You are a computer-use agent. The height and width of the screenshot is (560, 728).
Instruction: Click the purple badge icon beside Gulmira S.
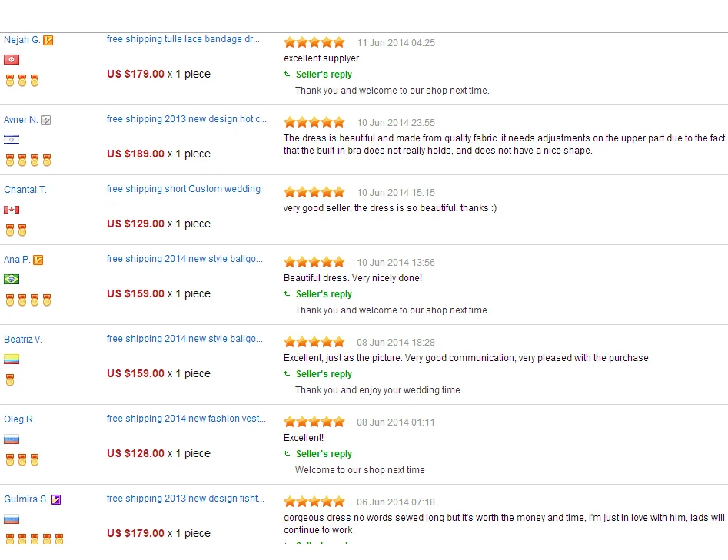point(55,499)
